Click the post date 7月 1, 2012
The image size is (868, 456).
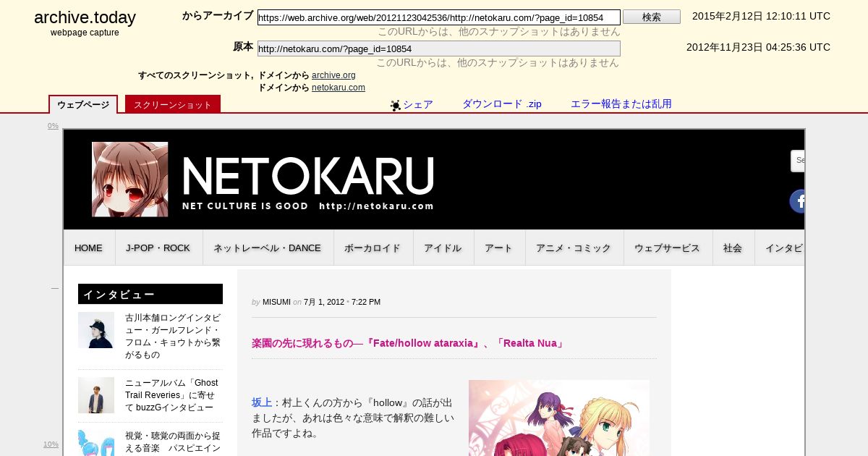tap(324, 302)
